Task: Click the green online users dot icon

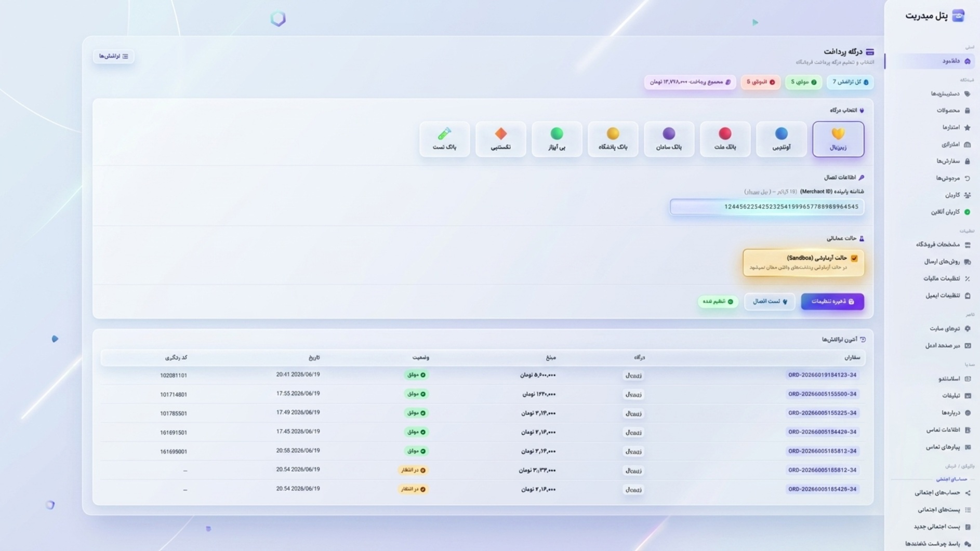Action: pyautogui.click(x=967, y=212)
